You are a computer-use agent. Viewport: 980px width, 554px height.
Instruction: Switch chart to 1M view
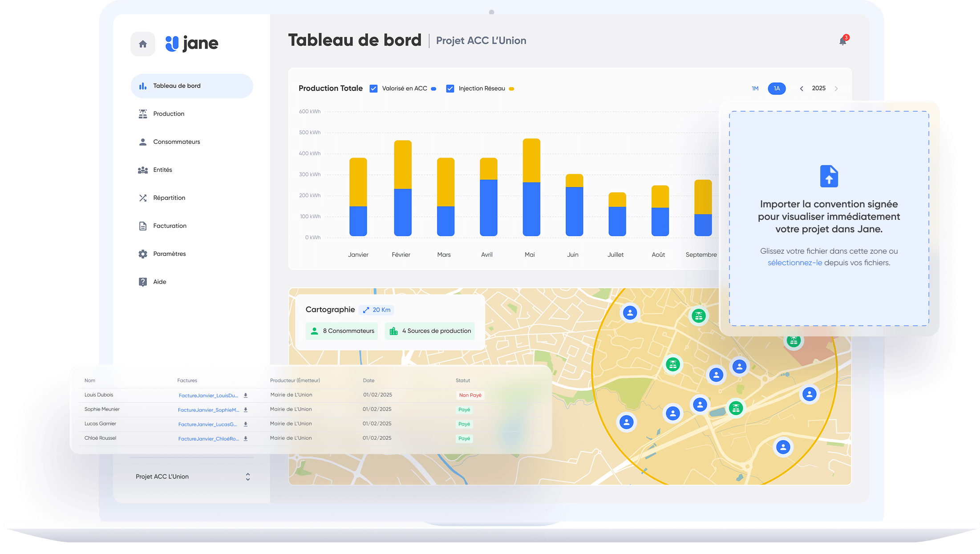coord(755,89)
